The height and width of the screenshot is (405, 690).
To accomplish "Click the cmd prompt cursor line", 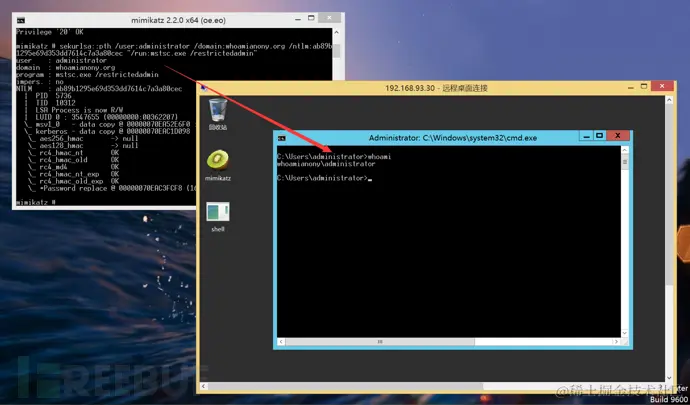I will 324,178.
